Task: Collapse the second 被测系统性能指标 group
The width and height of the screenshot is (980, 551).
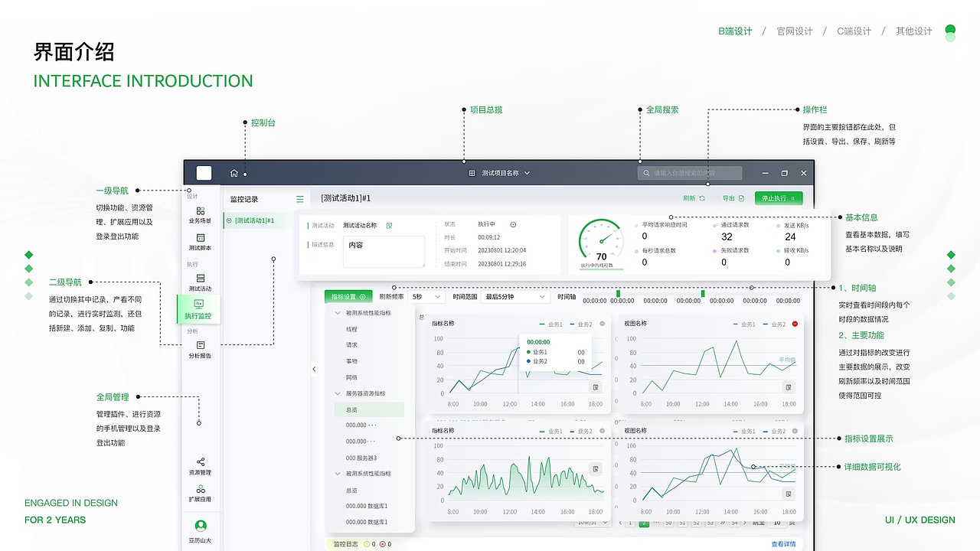Action: click(338, 474)
